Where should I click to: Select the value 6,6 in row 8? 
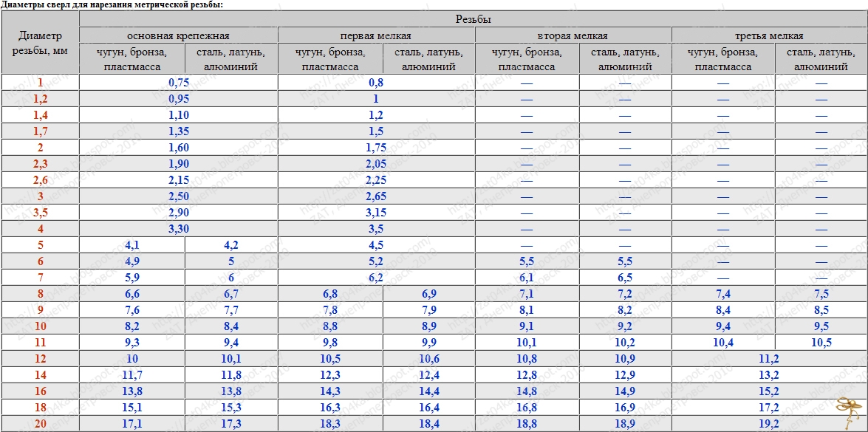click(x=131, y=294)
